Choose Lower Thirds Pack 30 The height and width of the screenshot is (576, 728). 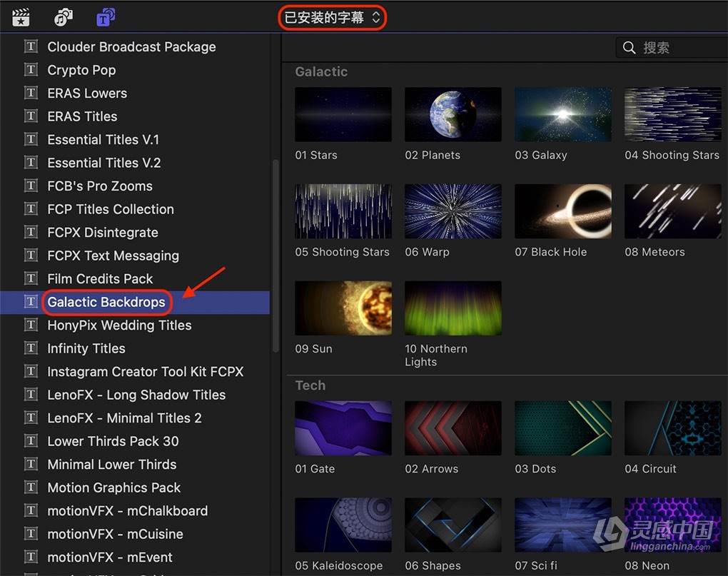click(x=113, y=441)
